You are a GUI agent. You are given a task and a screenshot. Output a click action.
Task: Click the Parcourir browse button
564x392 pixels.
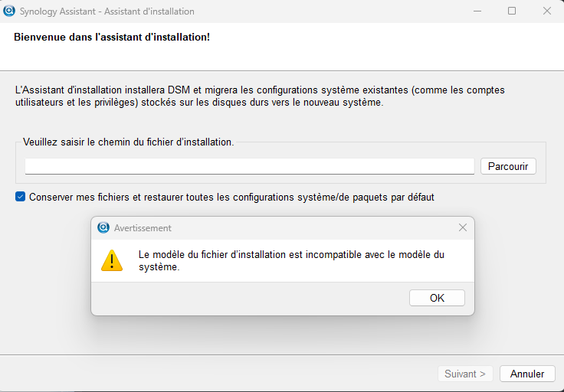click(x=508, y=166)
